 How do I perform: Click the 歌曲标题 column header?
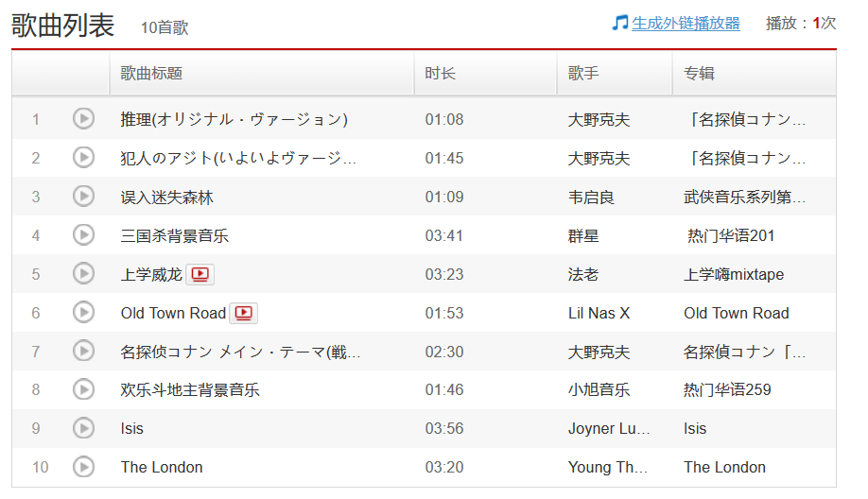(151, 73)
